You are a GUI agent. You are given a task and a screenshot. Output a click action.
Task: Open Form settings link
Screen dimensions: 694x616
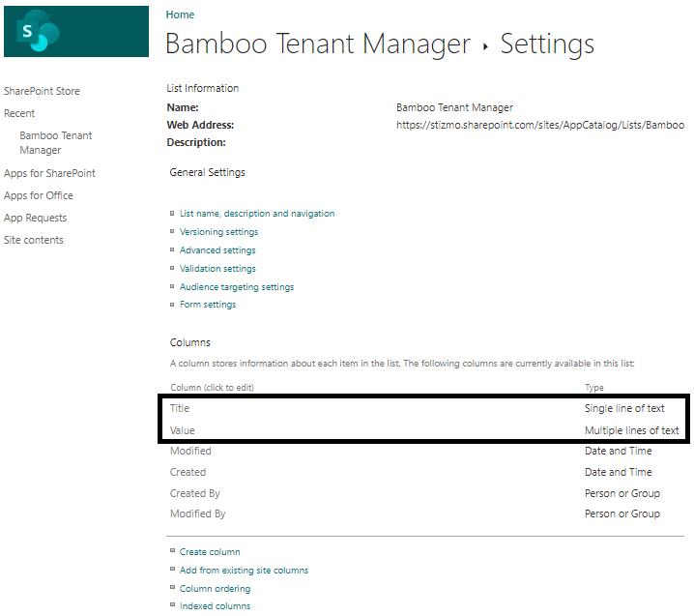[x=208, y=305]
